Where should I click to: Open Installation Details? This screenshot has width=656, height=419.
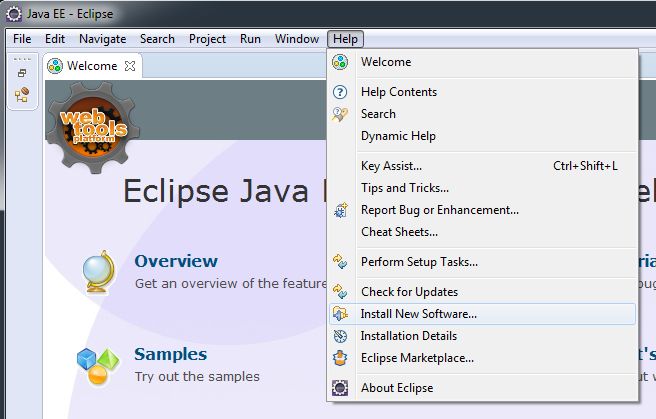482,336
